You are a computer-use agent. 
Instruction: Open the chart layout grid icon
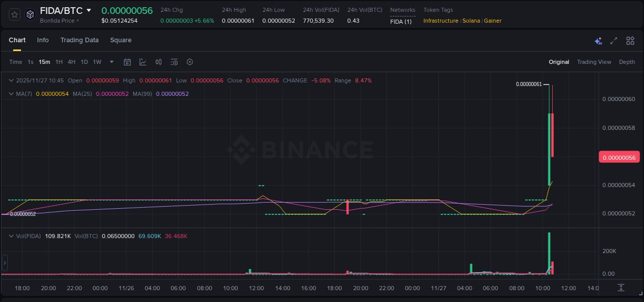tap(630, 40)
